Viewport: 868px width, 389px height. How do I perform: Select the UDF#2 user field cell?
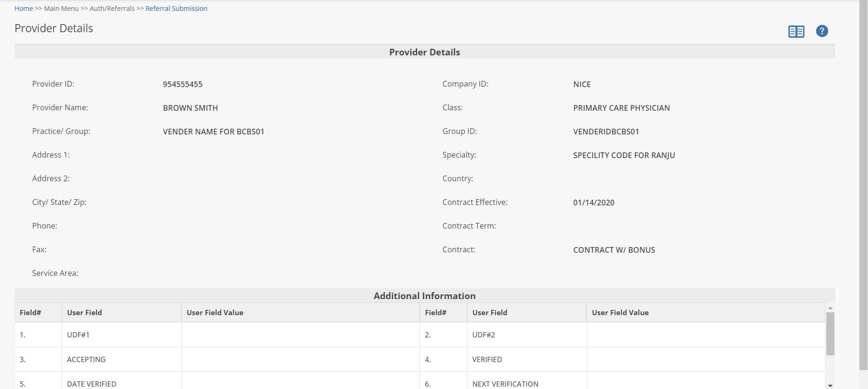(x=526, y=335)
